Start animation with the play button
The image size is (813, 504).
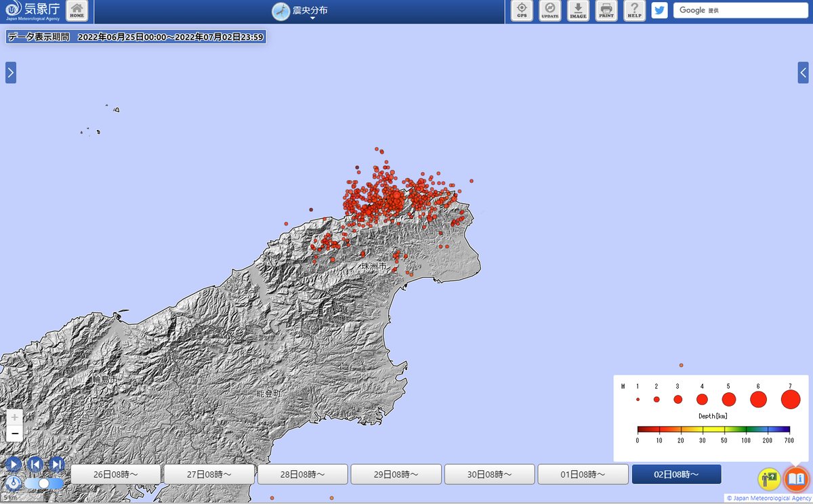point(14,464)
